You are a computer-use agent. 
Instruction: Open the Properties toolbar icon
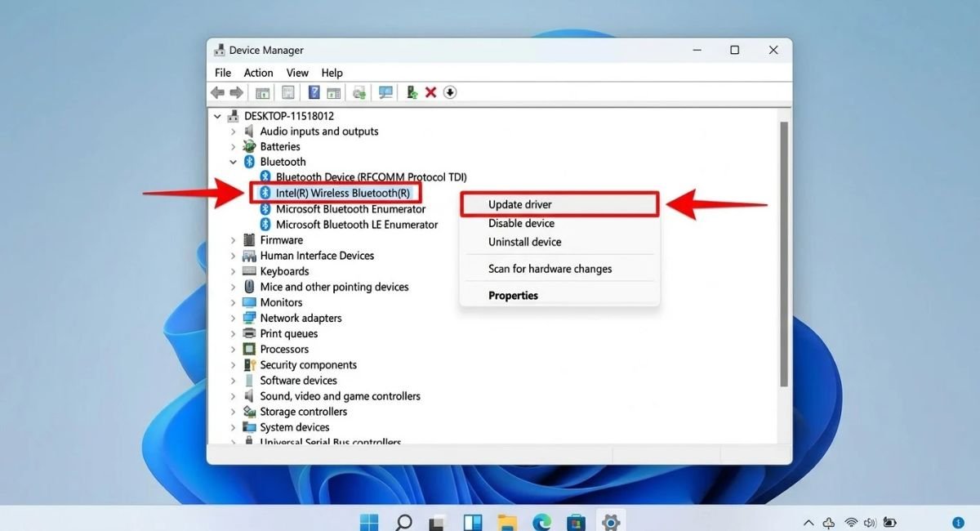pos(287,92)
